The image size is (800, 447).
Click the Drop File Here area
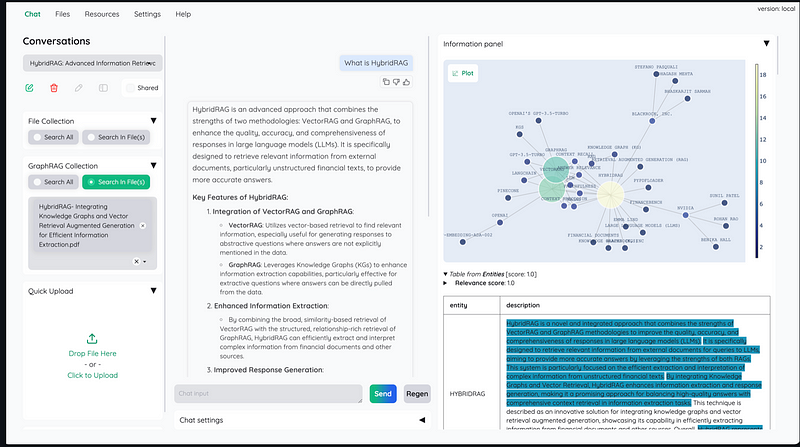click(92, 354)
